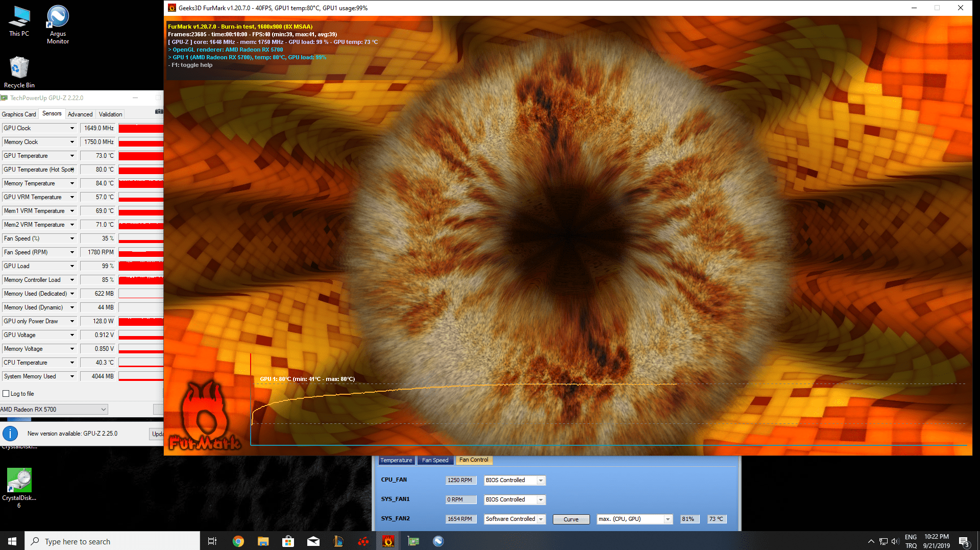This screenshot has height=550, width=980.
Task: Select the Fan Speed tab
Action: [x=435, y=460]
